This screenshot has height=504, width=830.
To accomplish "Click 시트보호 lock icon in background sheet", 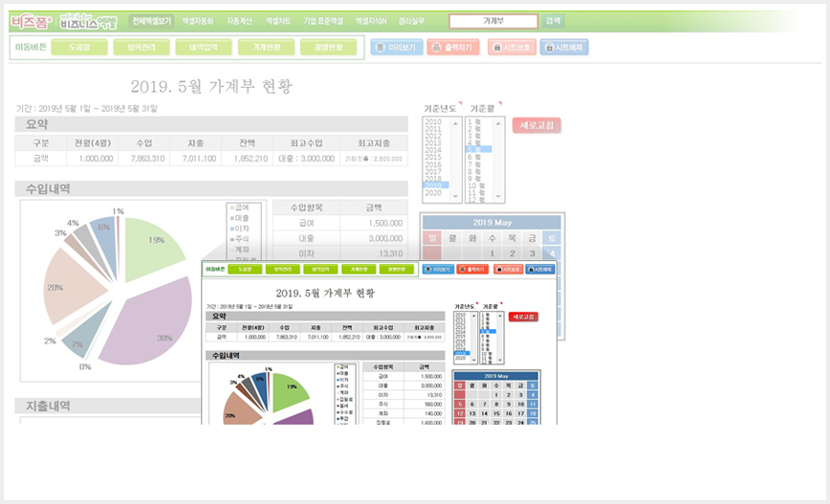I will pos(497,48).
